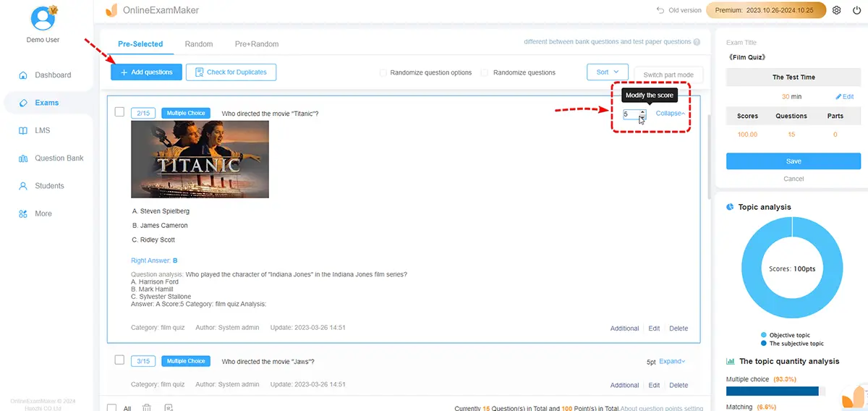Enable Randomize question options checkbox

point(383,72)
